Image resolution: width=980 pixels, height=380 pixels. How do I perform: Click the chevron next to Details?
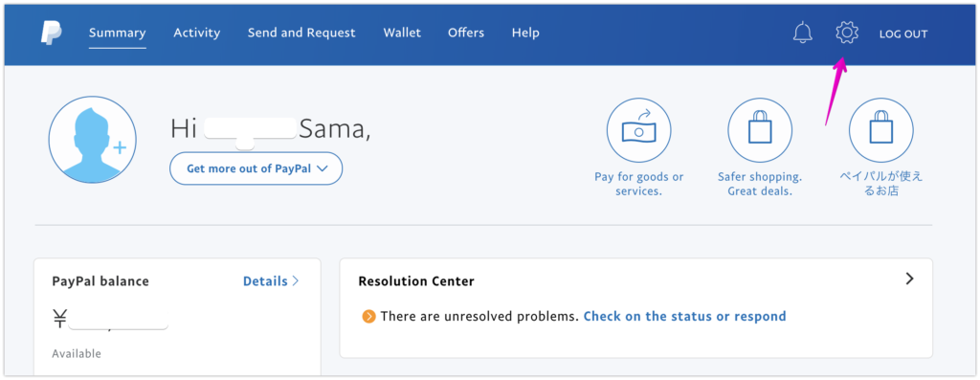pyautogui.click(x=296, y=281)
